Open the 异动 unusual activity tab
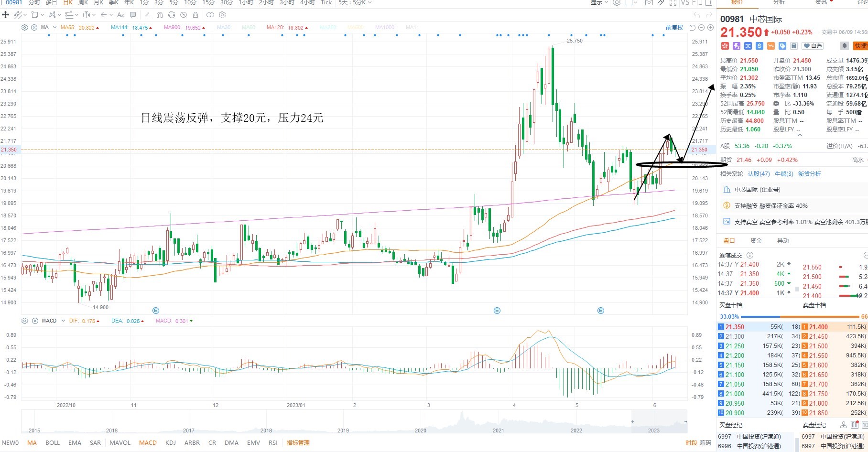868x452 pixels. pyautogui.click(x=783, y=240)
